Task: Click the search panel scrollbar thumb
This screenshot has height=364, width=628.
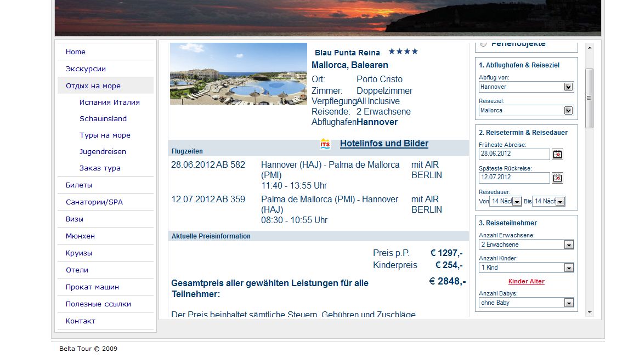Action: (x=589, y=98)
